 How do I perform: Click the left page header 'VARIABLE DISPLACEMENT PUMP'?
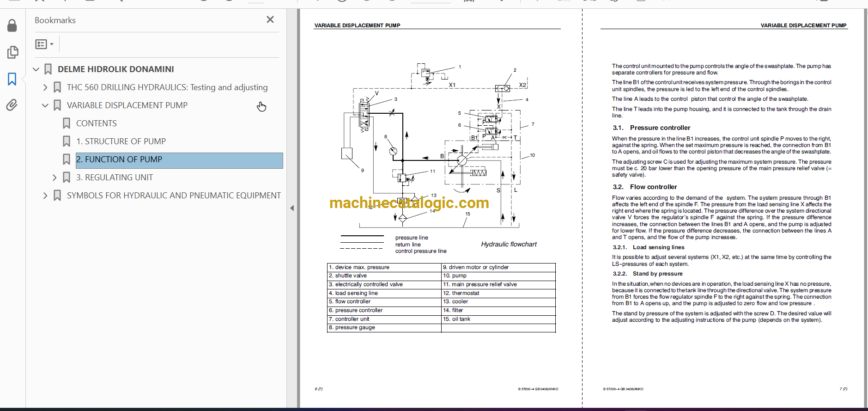click(357, 25)
